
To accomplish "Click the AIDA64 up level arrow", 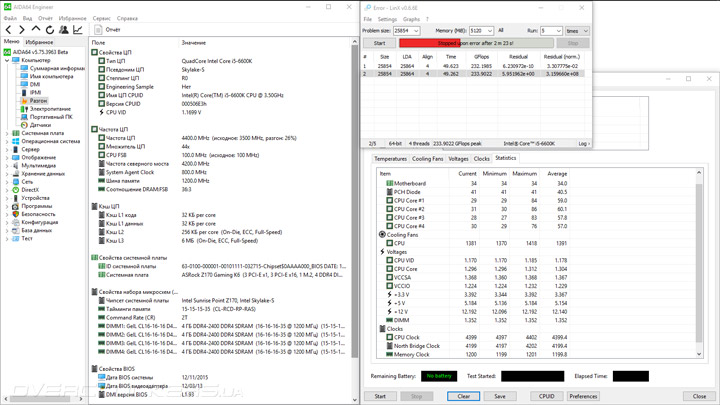I will click(x=36, y=29).
